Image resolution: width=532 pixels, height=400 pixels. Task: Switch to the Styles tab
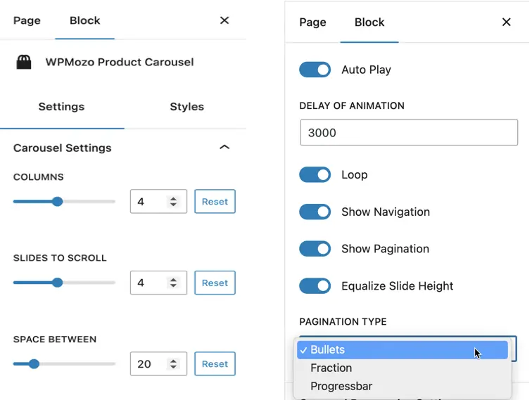pos(186,107)
